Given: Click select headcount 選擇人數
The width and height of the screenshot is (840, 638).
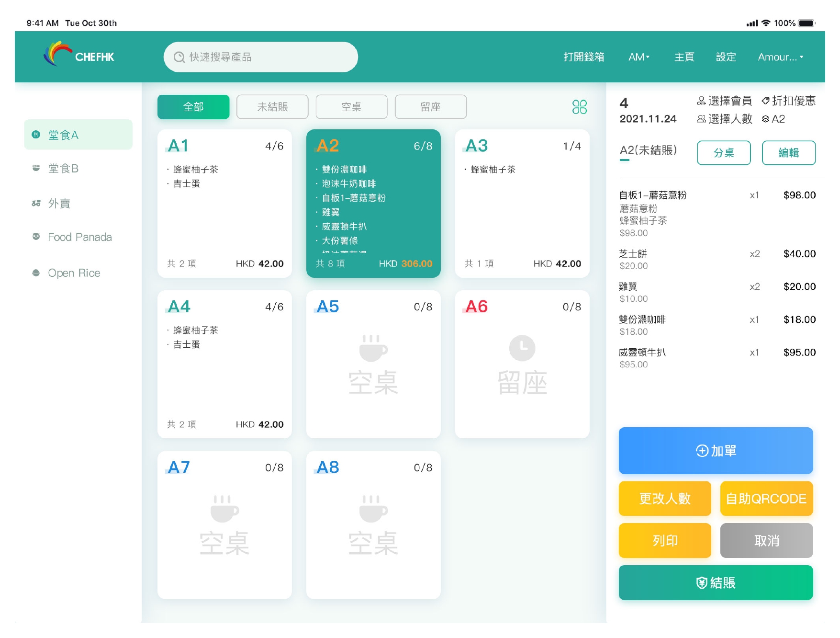Looking at the screenshot, I should tap(724, 119).
